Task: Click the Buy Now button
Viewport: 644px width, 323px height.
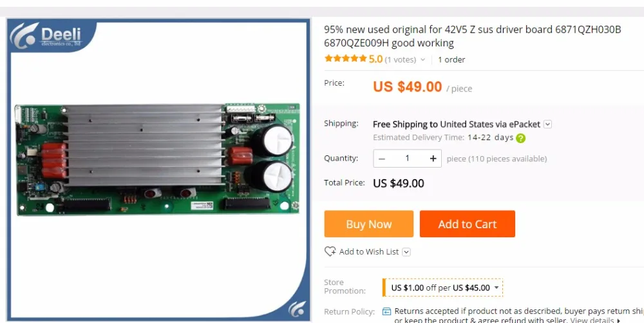Action: (x=369, y=224)
